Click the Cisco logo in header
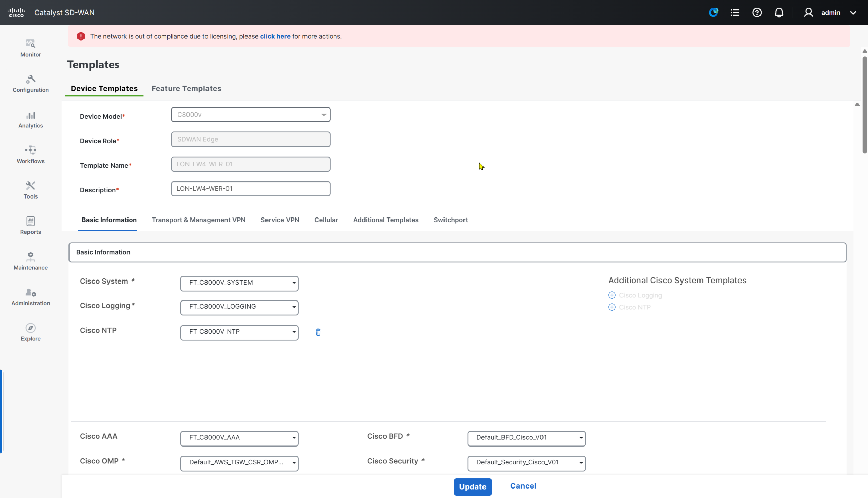 (x=16, y=13)
